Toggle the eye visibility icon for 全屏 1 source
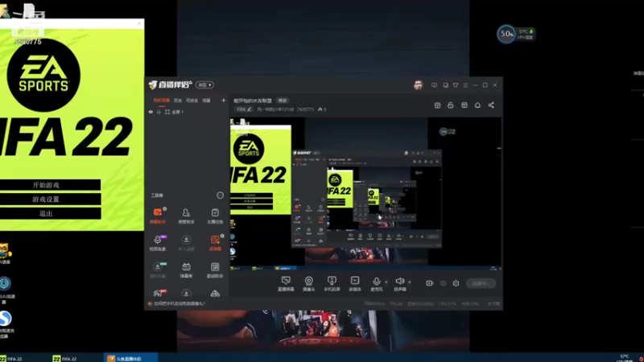Viewport: 644px width, 362px height. [151, 112]
